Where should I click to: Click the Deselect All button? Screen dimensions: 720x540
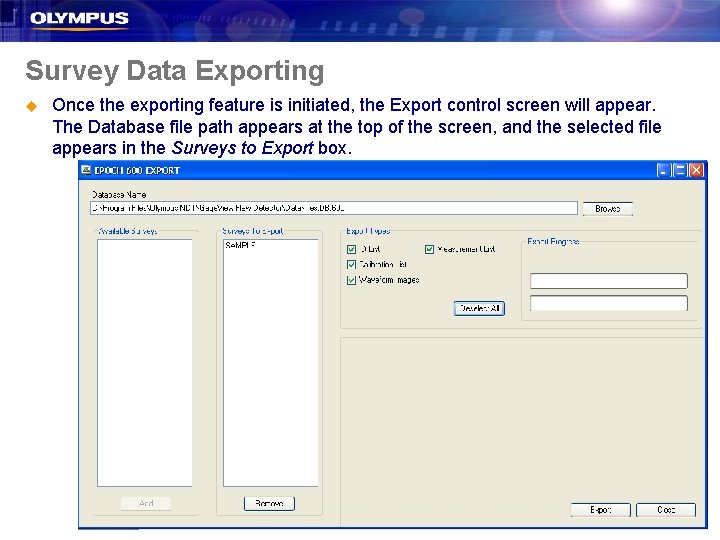pos(479,309)
